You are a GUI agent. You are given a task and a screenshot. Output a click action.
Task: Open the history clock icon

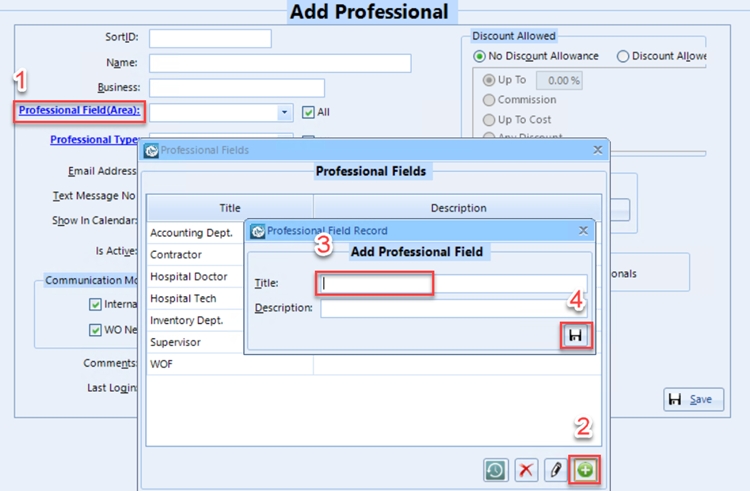[494, 469]
